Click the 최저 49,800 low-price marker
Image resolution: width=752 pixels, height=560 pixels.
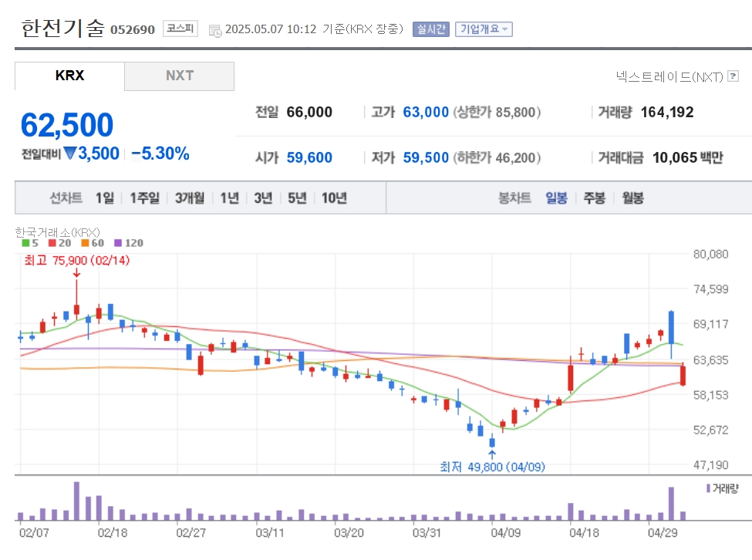492,467
